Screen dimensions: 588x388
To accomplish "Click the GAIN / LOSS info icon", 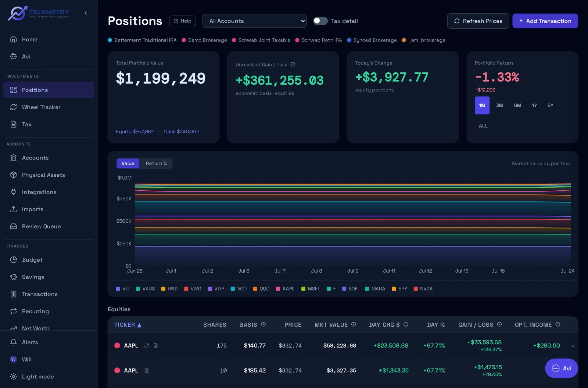I will tap(499, 324).
